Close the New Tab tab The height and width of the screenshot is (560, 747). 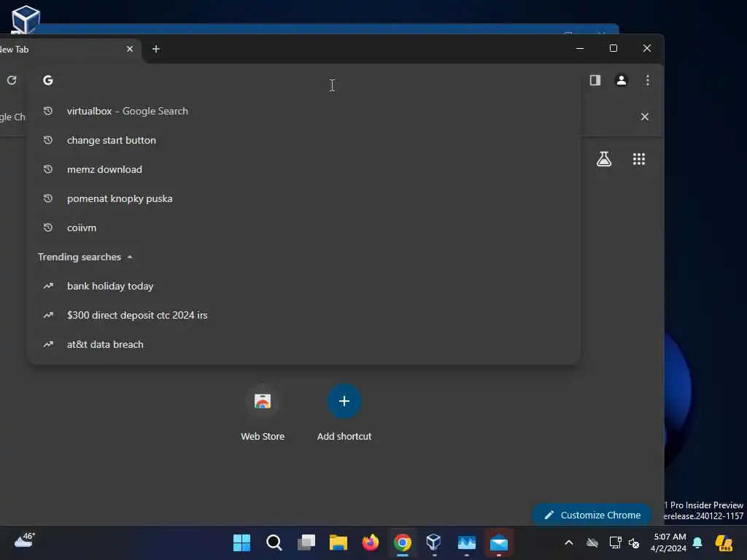130,49
